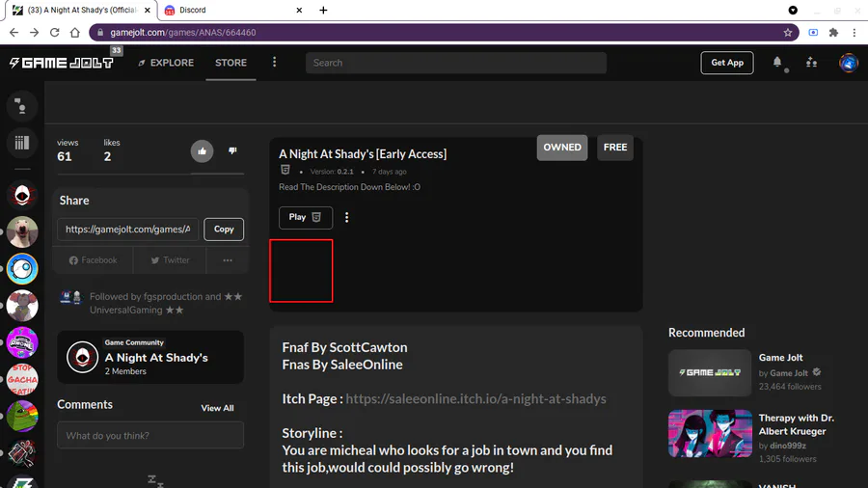Open Therapy with Dr. Albert Krueger thumbnail
Screen dimensions: 868x488
click(710, 433)
